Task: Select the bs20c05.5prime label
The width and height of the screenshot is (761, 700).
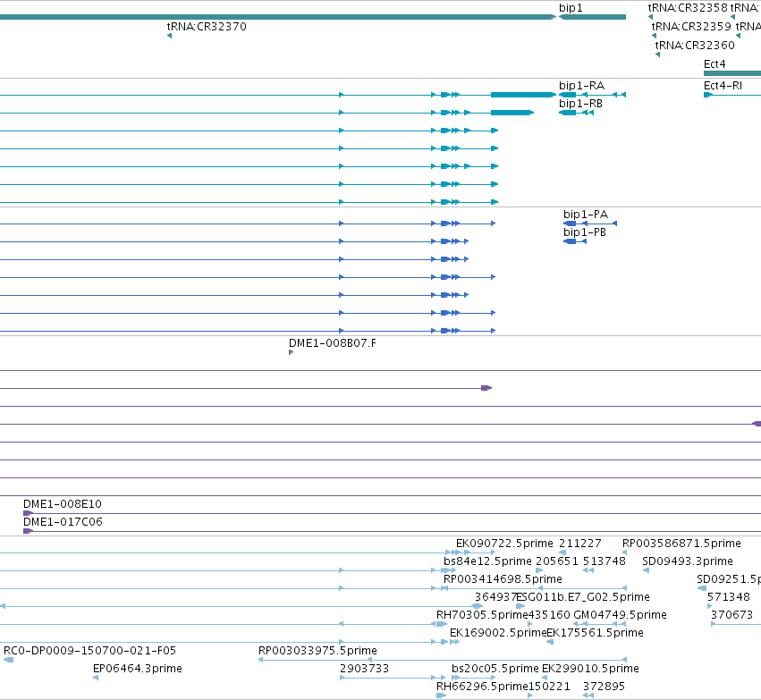Action: tap(495, 668)
